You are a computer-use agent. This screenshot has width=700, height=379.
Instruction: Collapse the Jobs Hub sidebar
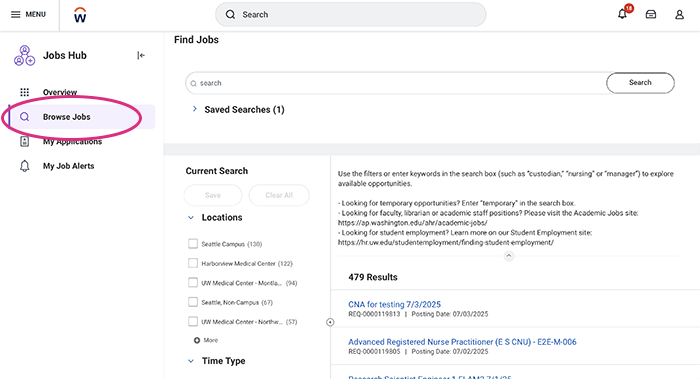click(141, 55)
